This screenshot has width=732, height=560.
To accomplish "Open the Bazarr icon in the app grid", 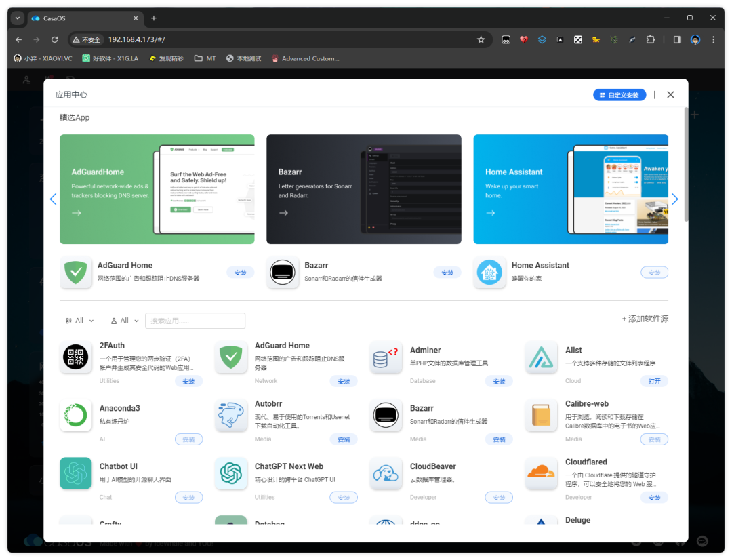I will click(386, 415).
